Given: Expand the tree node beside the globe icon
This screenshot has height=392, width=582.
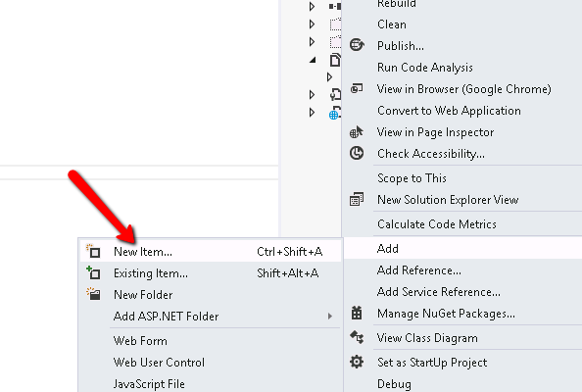Looking at the screenshot, I should click(x=313, y=112).
